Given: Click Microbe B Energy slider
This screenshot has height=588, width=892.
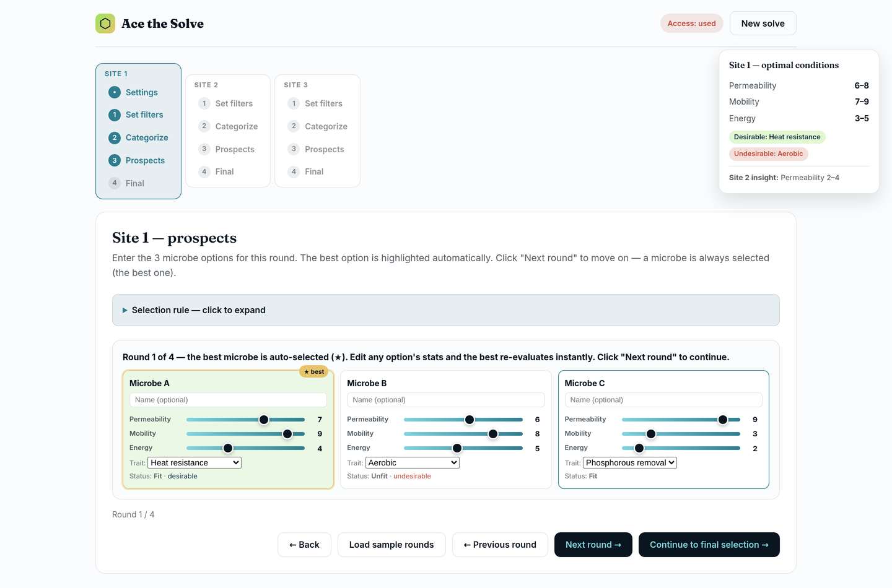Looking at the screenshot, I should (463, 448).
